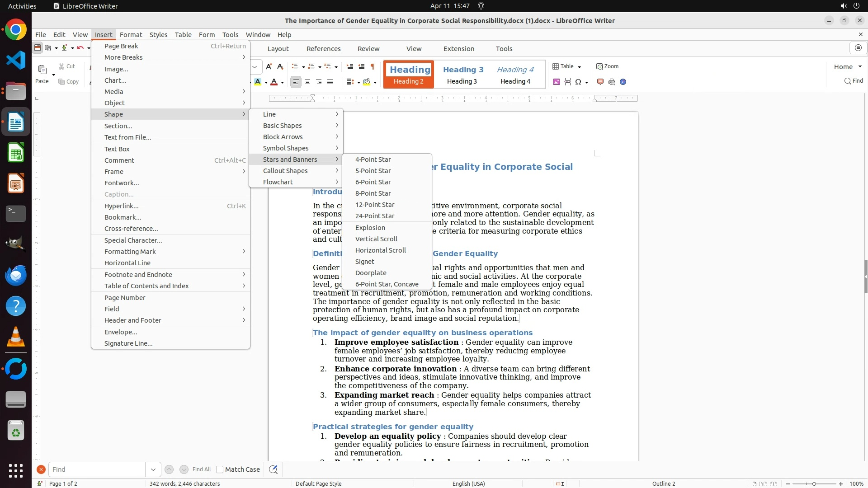Open Find and Replace dialog icon
The height and width of the screenshot is (488, 868).
tap(273, 469)
